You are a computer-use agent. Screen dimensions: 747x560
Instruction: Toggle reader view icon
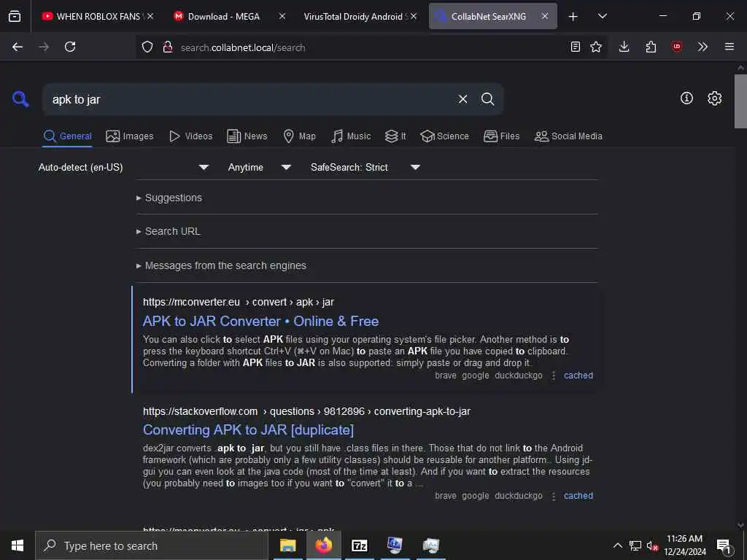pyautogui.click(x=576, y=47)
